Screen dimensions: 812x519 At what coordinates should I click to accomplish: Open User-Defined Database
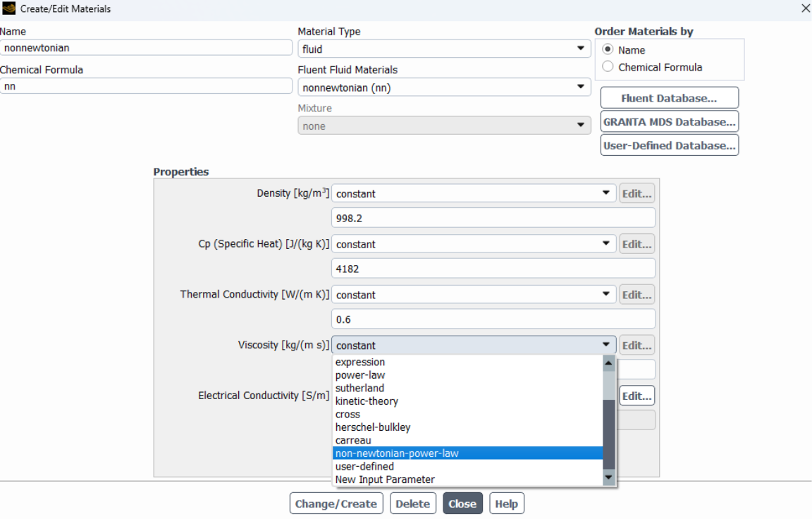pos(669,145)
